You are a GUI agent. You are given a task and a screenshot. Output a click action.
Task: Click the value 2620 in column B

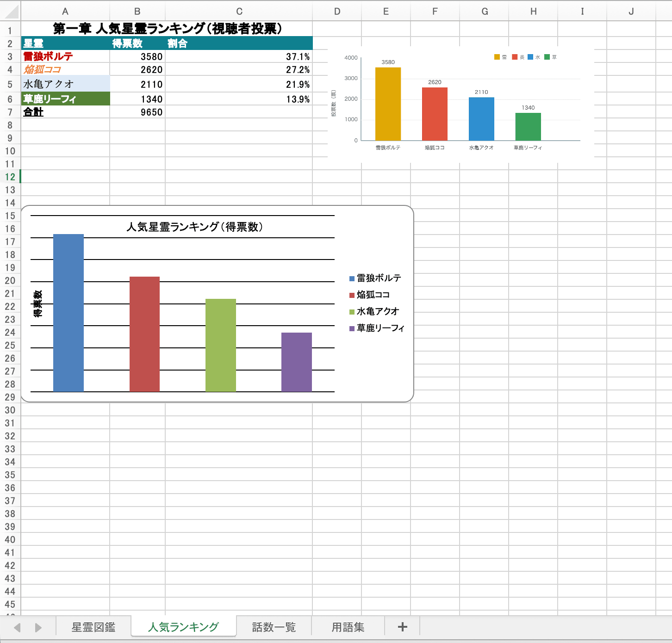coord(137,69)
